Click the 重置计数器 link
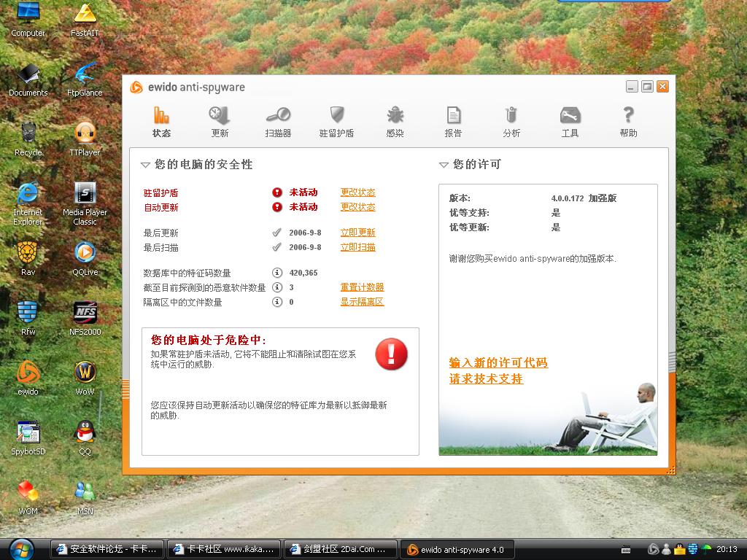This screenshot has width=747, height=560. tap(362, 287)
